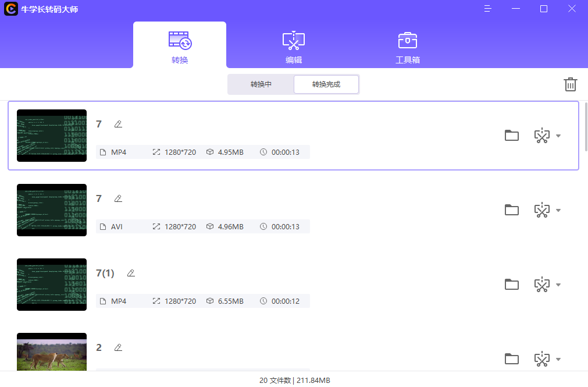Open the hamburger menu at top right
This screenshot has height=387, width=588.
pos(487,9)
